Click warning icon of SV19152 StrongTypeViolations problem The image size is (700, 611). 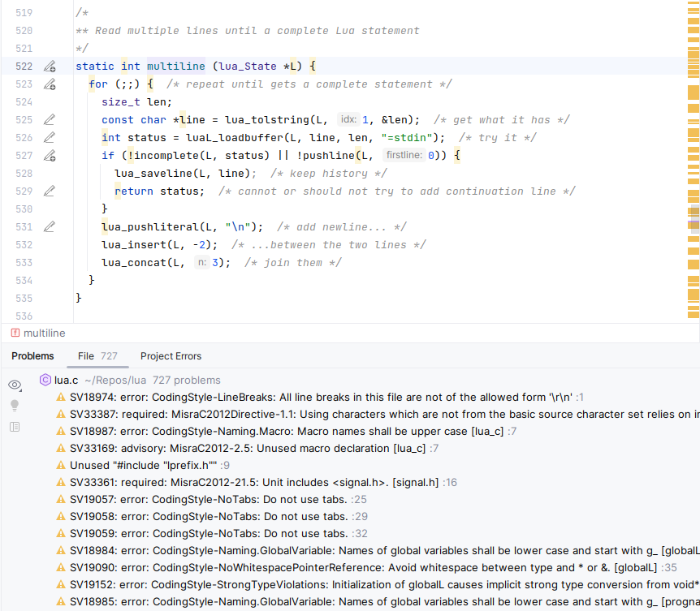[x=61, y=585]
